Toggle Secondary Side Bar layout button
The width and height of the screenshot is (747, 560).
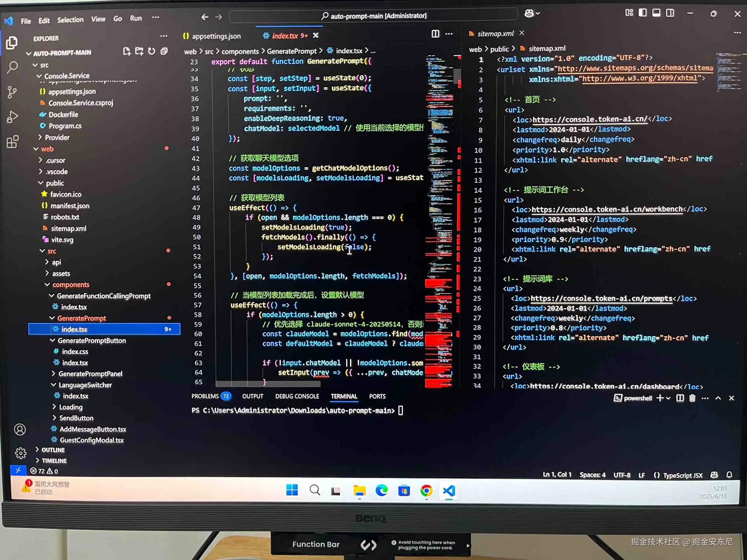670,13
